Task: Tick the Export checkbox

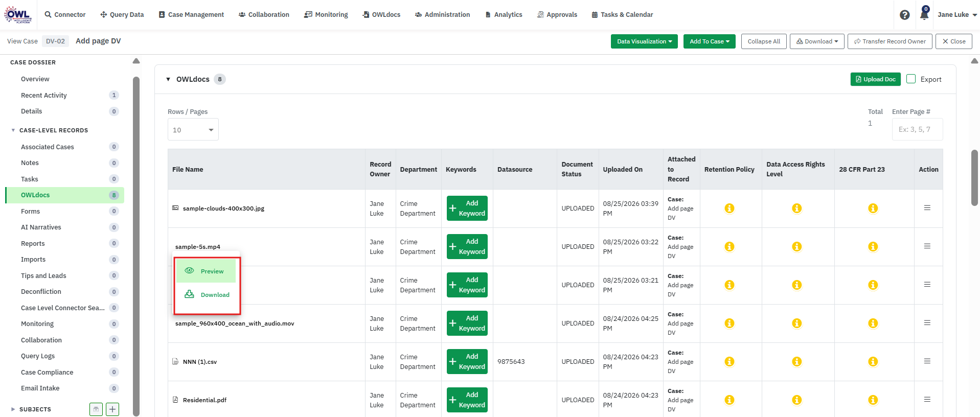Action: click(911, 79)
